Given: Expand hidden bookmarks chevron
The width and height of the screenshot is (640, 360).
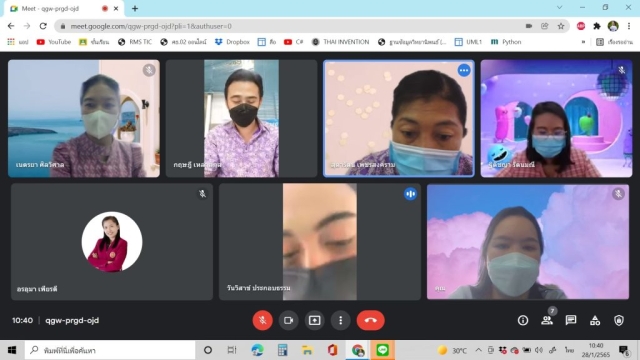Looking at the screenshot, I should pyautogui.click(x=583, y=42).
